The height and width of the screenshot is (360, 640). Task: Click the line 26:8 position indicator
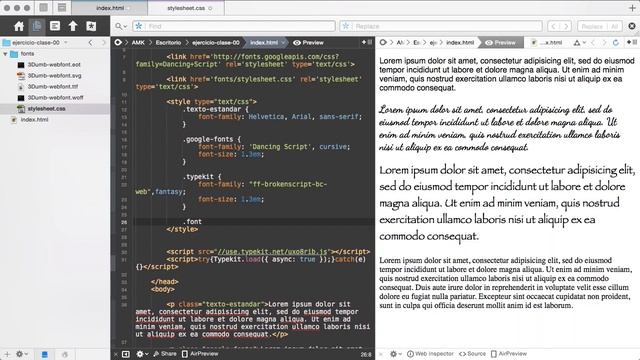pos(366,354)
